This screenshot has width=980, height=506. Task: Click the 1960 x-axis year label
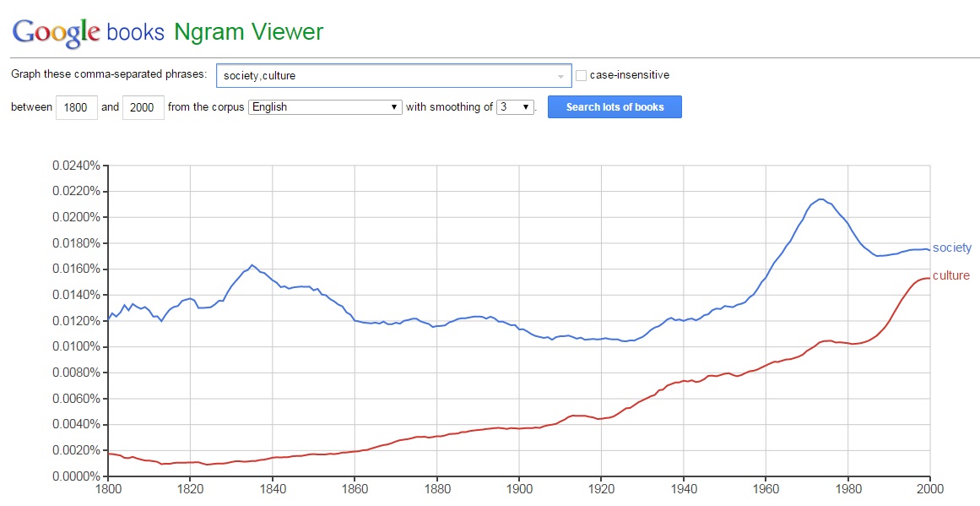pyautogui.click(x=766, y=488)
